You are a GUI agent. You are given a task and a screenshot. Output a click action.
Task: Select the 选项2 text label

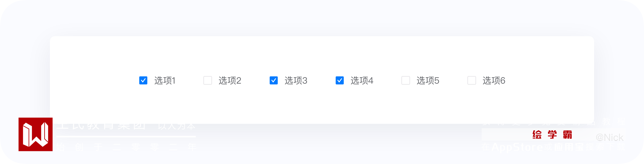tap(230, 80)
